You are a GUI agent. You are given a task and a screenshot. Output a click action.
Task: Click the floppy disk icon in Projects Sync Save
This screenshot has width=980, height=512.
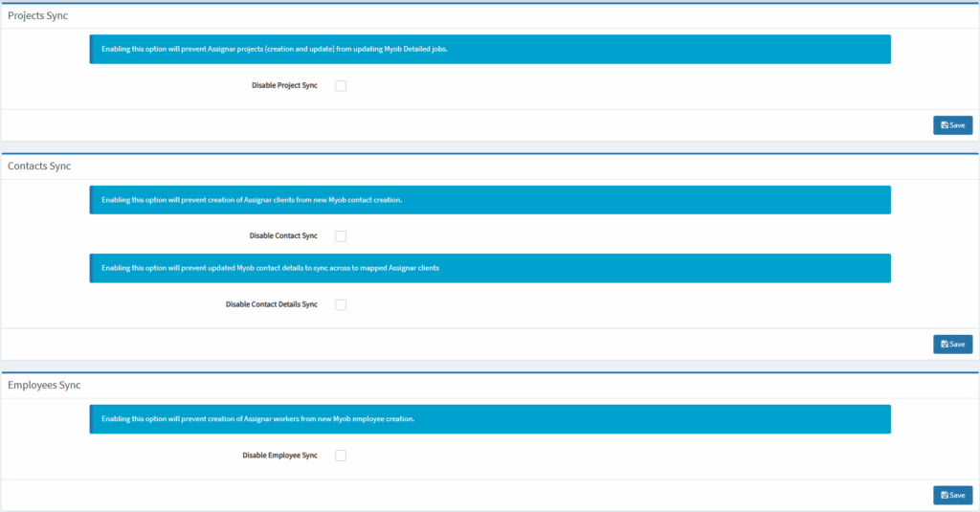tap(945, 125)
